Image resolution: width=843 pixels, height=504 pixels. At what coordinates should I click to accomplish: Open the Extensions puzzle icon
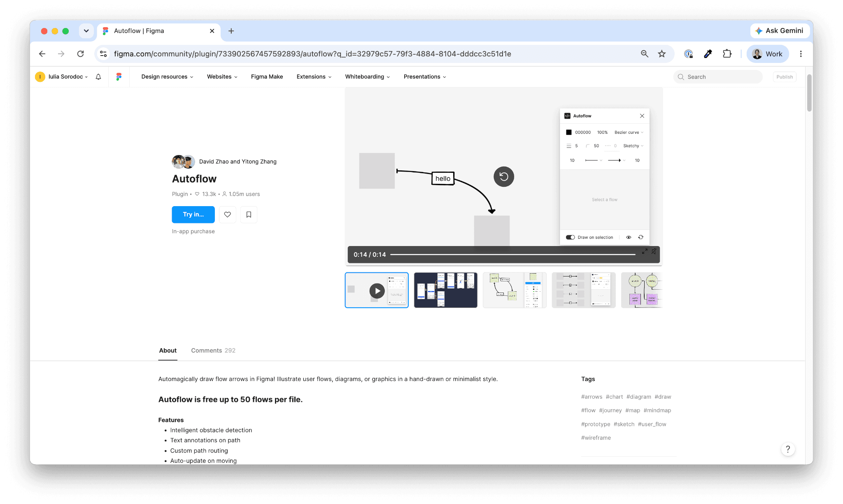(x=727, y=54)
